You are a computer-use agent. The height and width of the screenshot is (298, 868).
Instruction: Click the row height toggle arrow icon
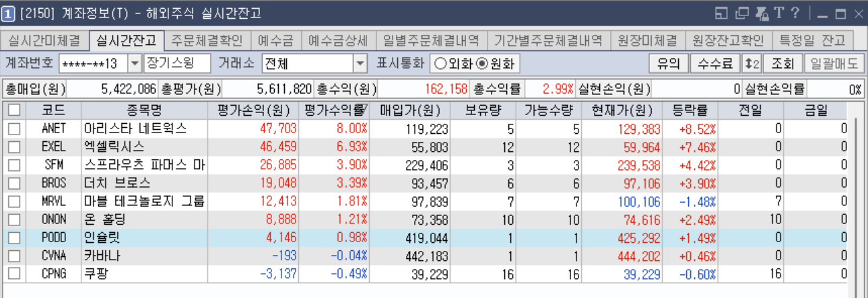tap(751, 64)
